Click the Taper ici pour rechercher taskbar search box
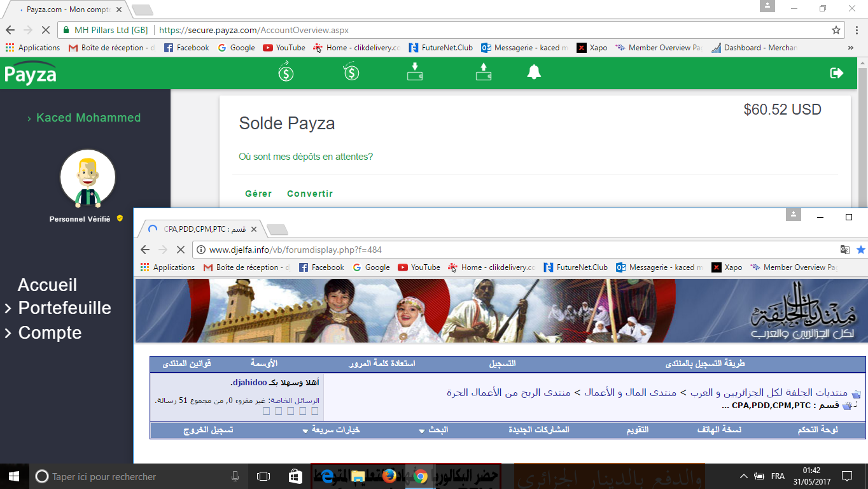Image resolution: width=868 pixels, height=489 pixels. pyautogui.click(x=139, y=476)
